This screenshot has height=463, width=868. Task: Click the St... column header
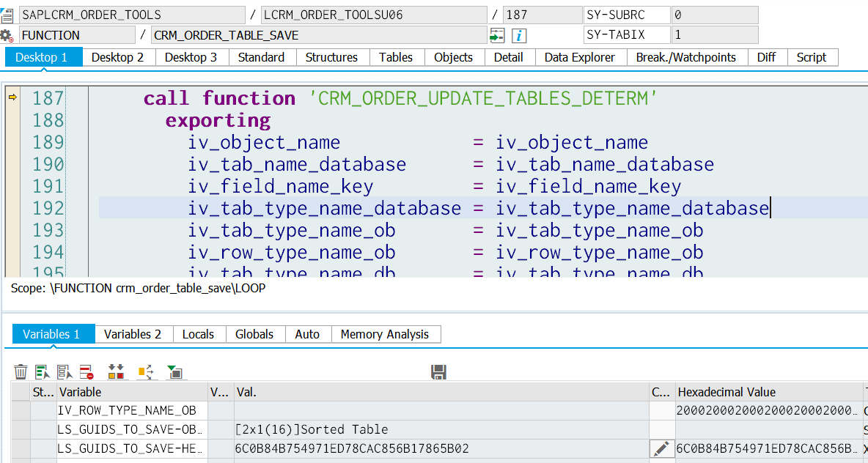43,392
